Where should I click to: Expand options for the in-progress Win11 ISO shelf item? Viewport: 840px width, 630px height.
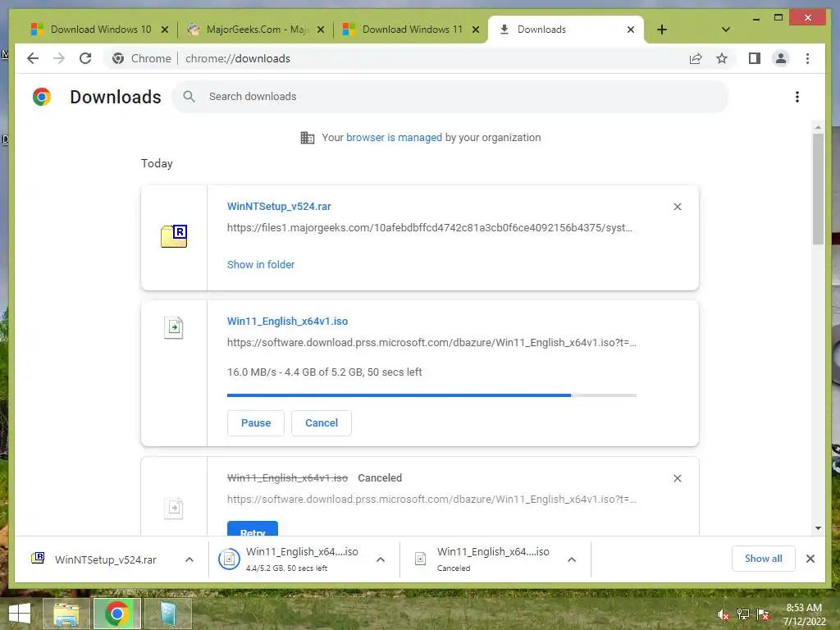tap(381, 559)
